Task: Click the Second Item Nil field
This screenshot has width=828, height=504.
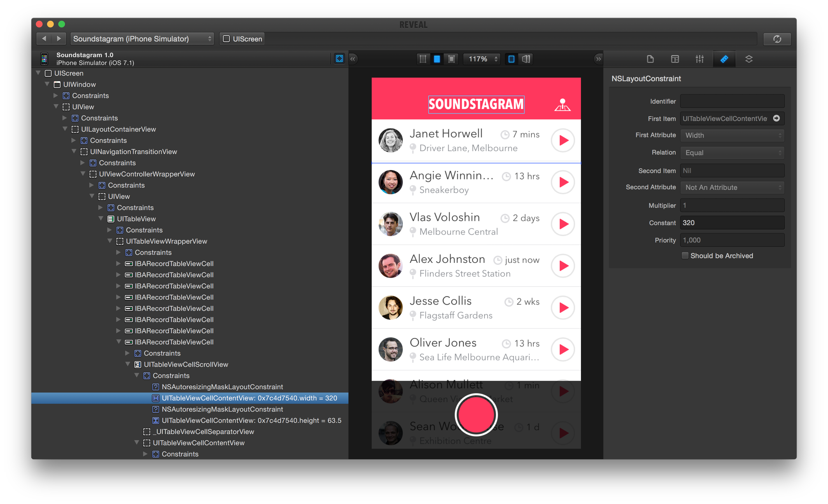Action: click(732, 170)
